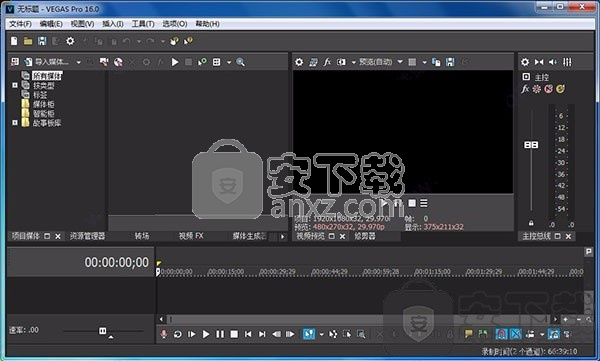Switch to the 修剪器 tab
Image resolution: width=600 pixels, height=361 pixels.
coord(365,236)
